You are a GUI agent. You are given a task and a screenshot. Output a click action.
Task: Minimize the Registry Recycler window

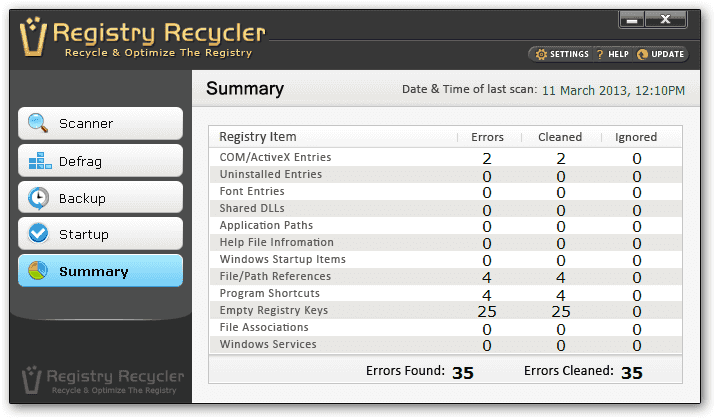[x=632, y=20]
